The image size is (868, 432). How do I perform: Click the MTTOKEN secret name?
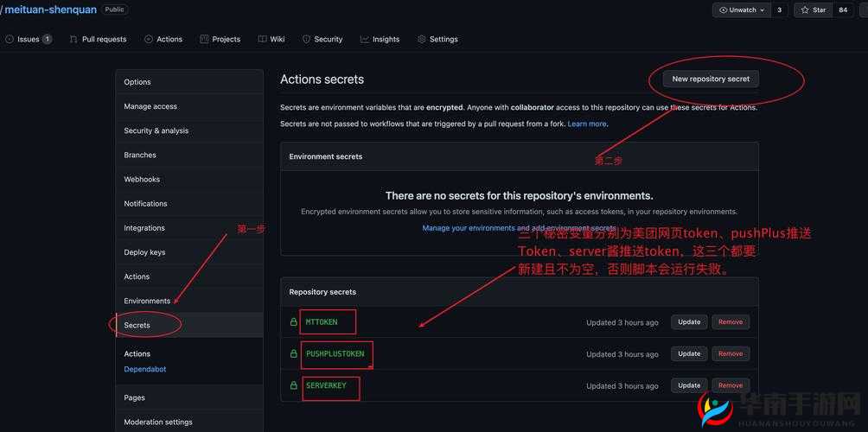(322, 322)
